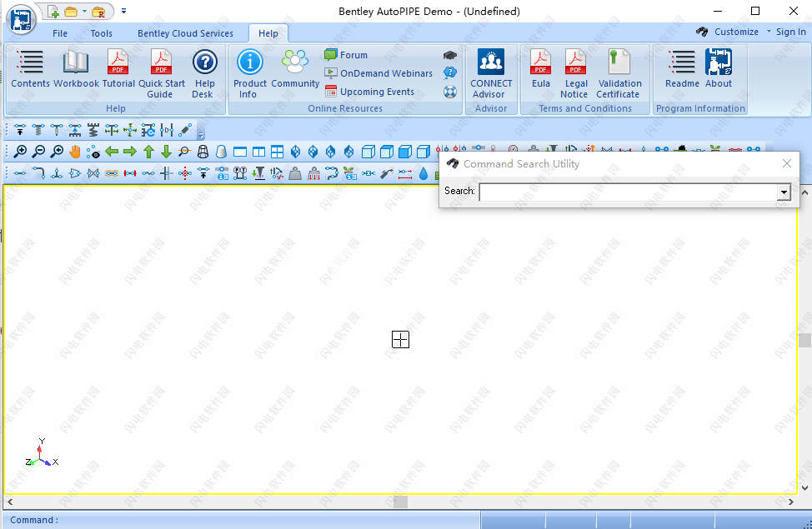The width and height of the screenshot is (812, 529).
Task: Open the Eula PDF
Action: (541, 68)
